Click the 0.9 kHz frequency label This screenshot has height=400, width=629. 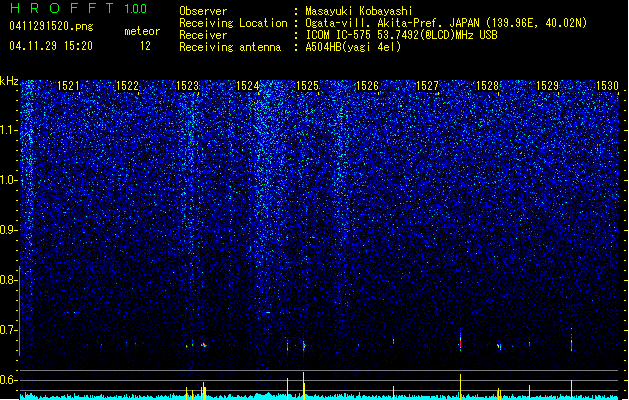(9, 230)
